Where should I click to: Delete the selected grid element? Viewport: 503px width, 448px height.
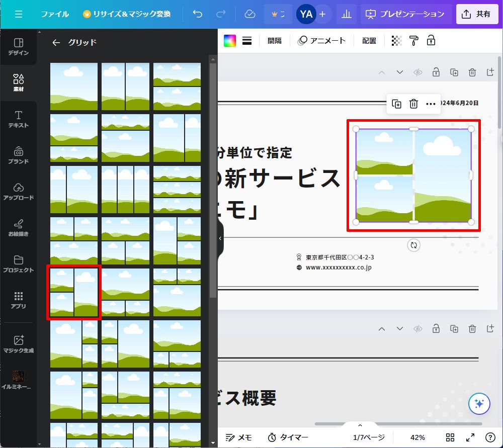click(413, 104)
